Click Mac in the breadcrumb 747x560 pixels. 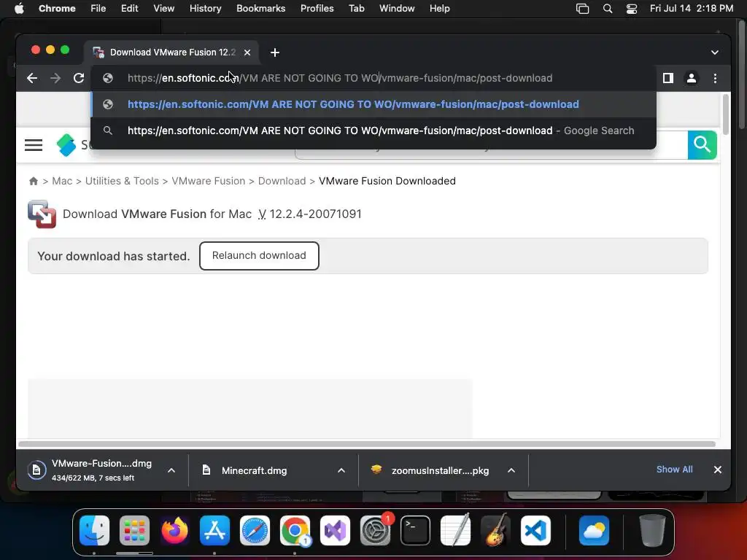(62, 181)
